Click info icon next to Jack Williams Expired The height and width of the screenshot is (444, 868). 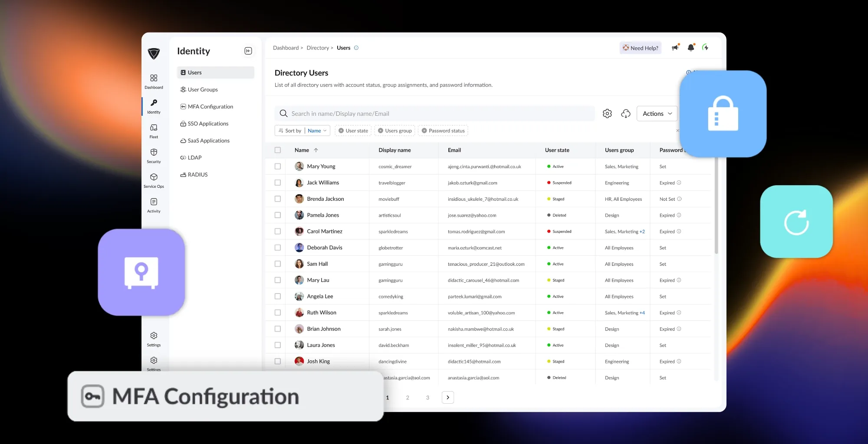tap(679, 183)
